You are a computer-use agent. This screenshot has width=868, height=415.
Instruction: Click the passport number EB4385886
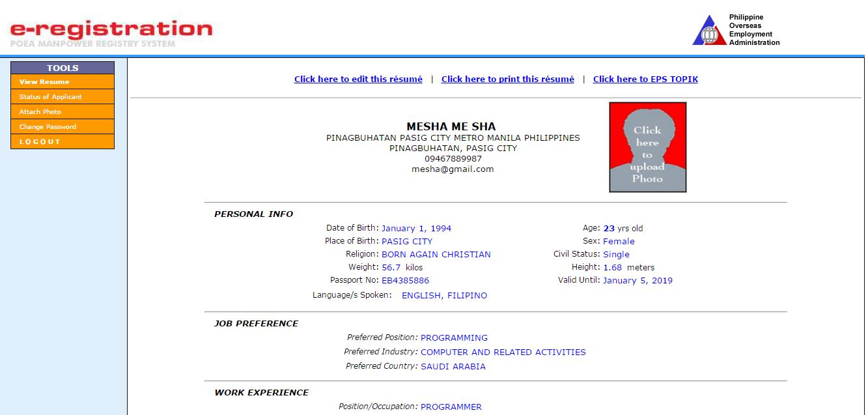[x=406, y=280]
